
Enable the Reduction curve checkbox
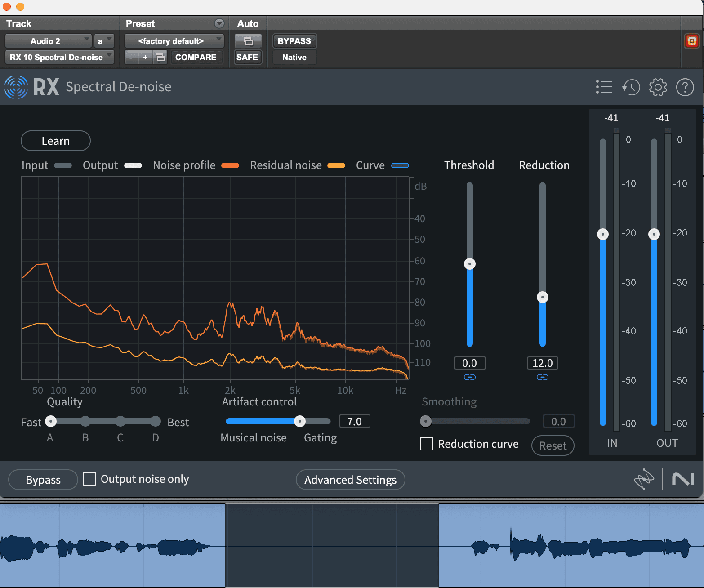[427, 444]
